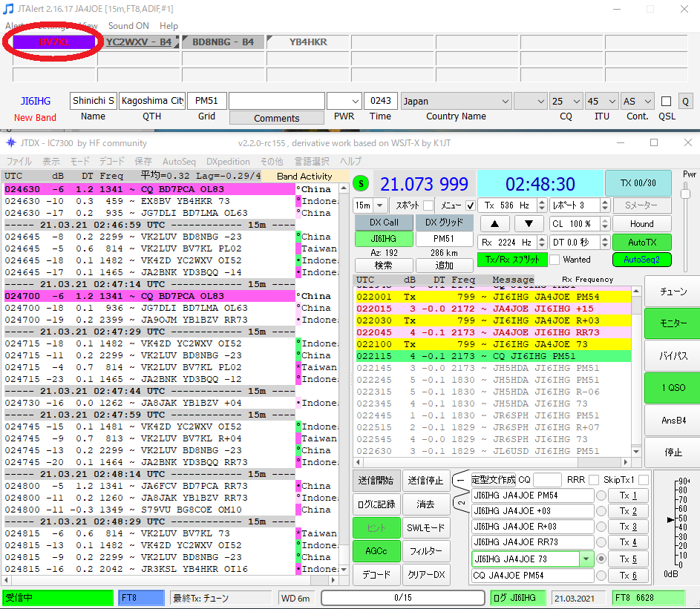Click the Tx 536 Hz frequency stepper

(542, 205)
